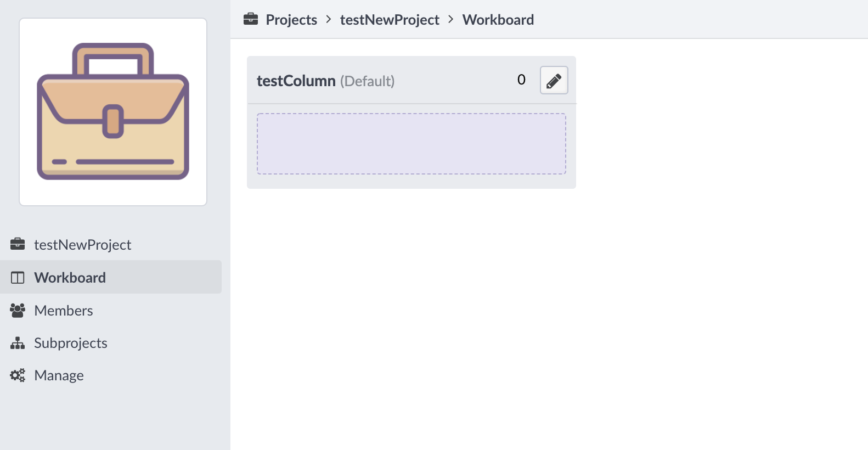The image size is (868, 450).
Task: Click the Members people icon
Action: [x=18, y=311]
